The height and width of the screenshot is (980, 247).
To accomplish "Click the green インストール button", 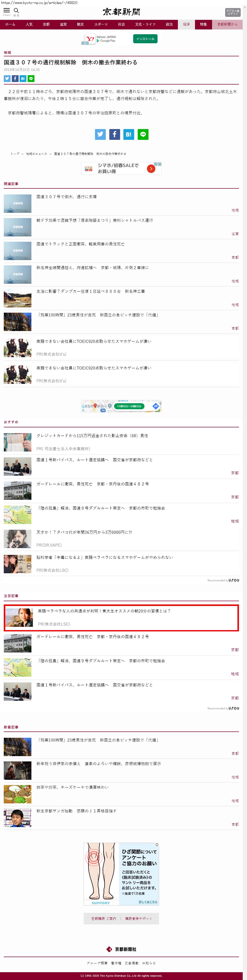I will coord(145,39).
